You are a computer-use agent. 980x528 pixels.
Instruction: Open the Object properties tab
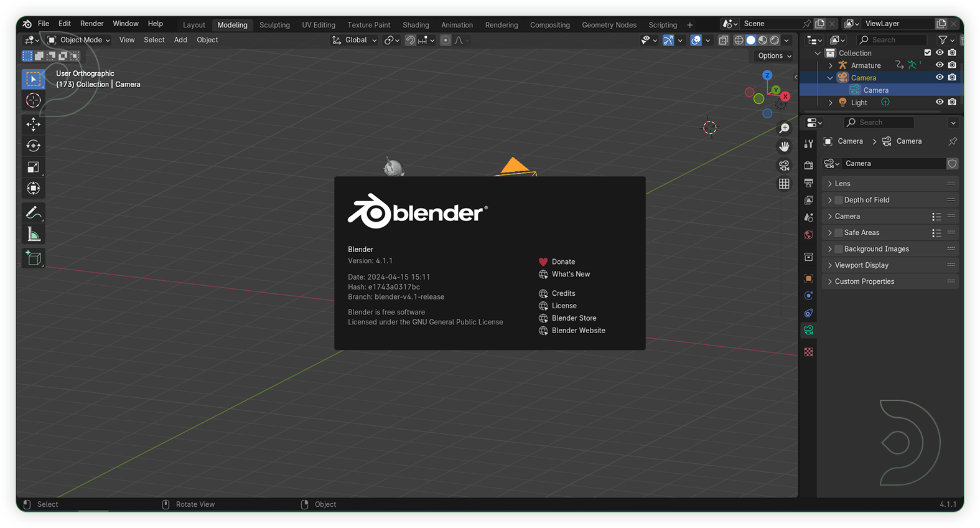coord(808,278)
